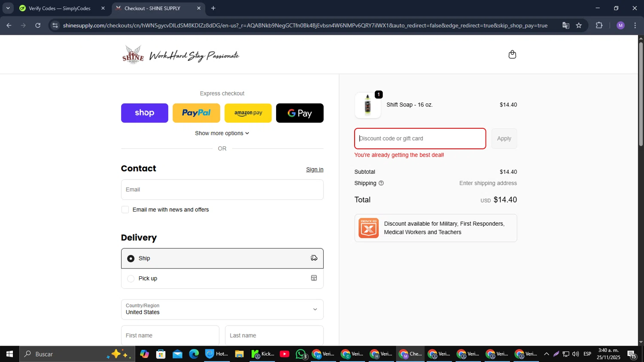644x362 pixels.
Task: Open a new browser tab
Action: [213, 8]
